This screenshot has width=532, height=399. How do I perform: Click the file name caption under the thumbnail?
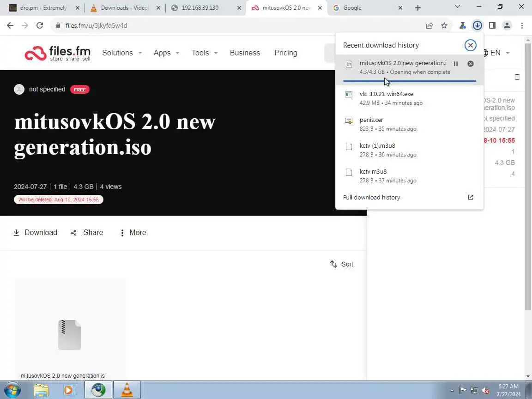click(x=63, y=376)
